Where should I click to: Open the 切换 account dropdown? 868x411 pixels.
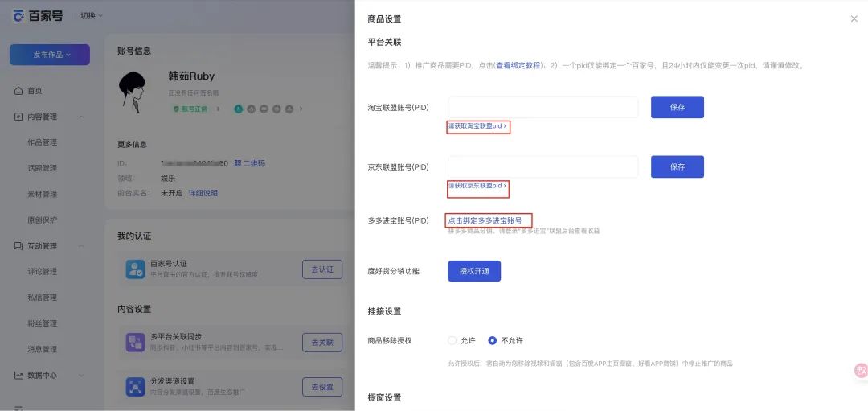click(x=92, y=15)
